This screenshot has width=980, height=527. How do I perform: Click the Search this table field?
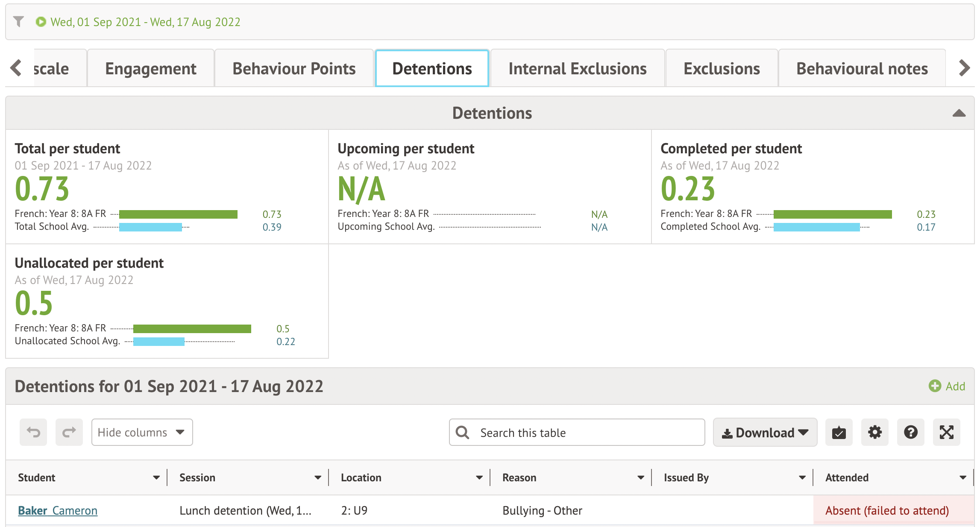point(577,432)
